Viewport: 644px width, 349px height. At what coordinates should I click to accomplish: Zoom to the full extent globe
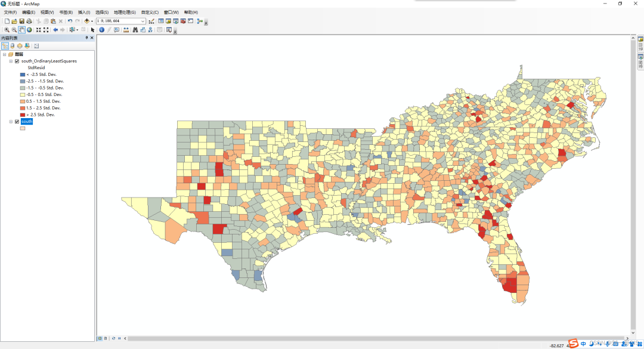coord(29,30)
